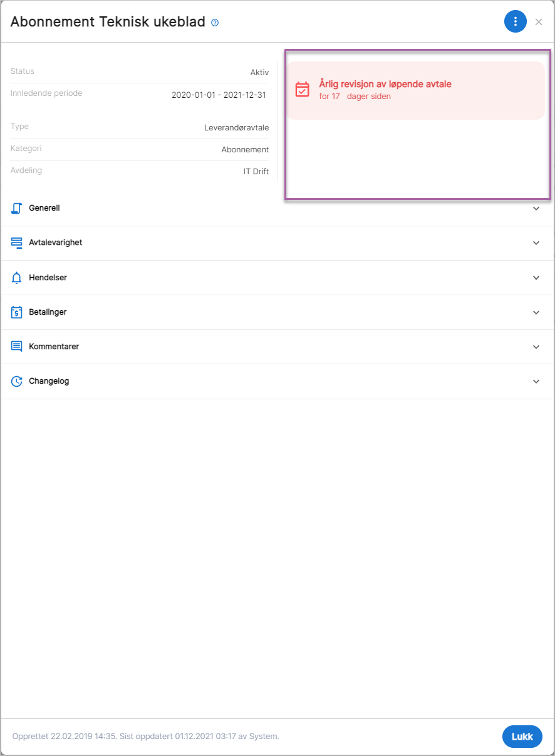Click the Betalinger calendar icon
555x756 pixels.
pos(17,312)
